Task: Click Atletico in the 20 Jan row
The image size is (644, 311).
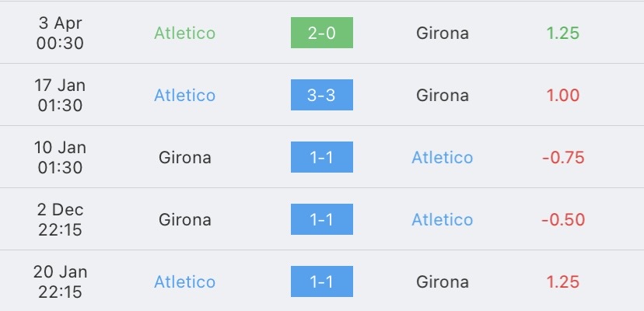Action: [x=184, y=281]
